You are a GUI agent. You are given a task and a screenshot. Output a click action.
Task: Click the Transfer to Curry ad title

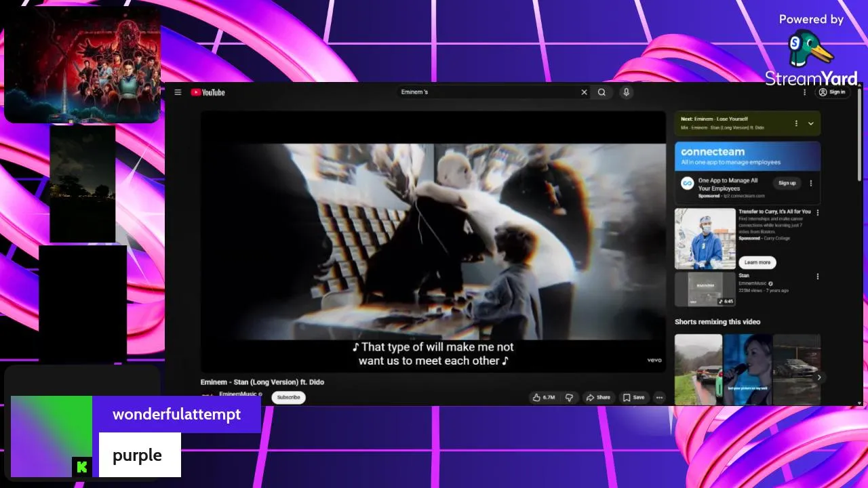click(x=774, y=211)
